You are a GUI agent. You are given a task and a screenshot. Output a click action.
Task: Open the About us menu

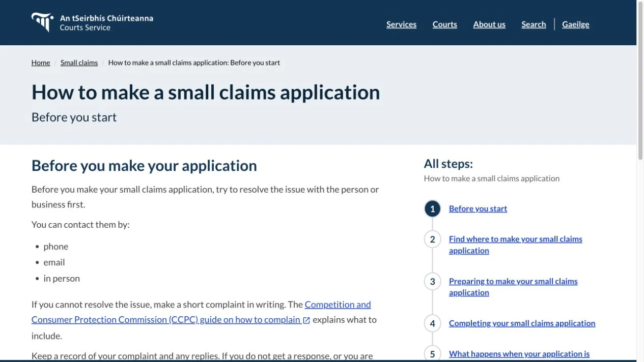(489, 24)
